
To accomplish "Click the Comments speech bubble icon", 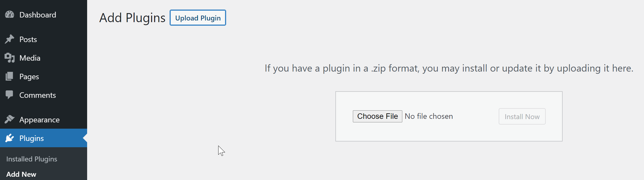I will tap(10, 95).
